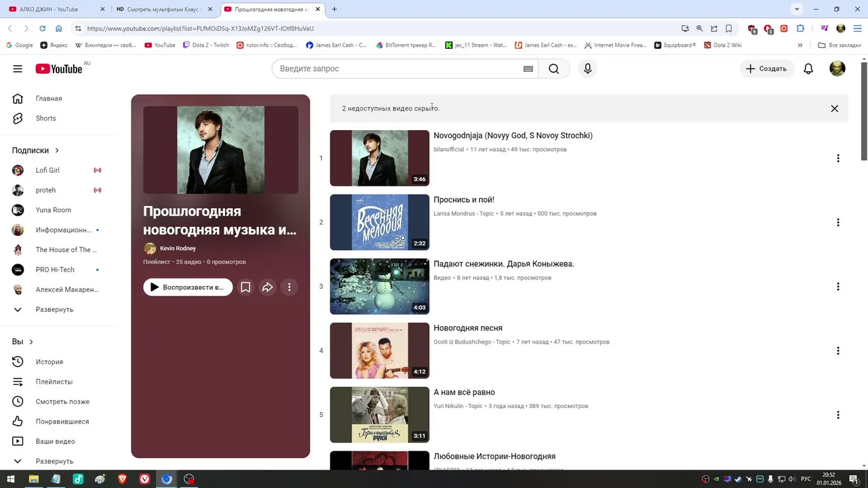Click the browser address bar URL
Image resolution: width=868 pixels, height=488 pixels.
(200, 28)
